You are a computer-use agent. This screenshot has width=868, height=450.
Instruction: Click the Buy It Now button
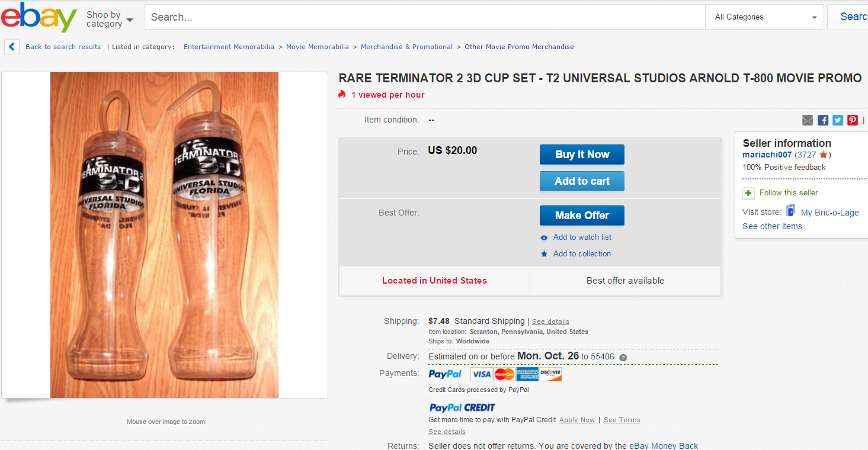tap(582, 155)
